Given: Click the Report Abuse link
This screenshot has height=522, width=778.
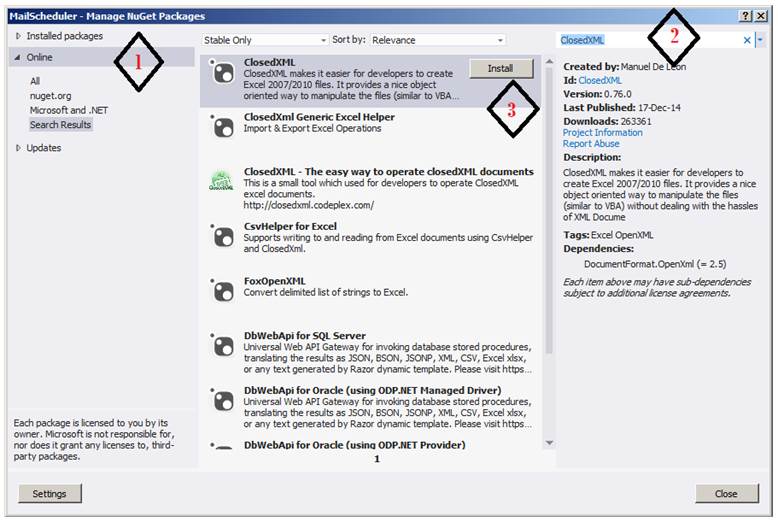Looking at the screenshot, I should coord(591,144).
